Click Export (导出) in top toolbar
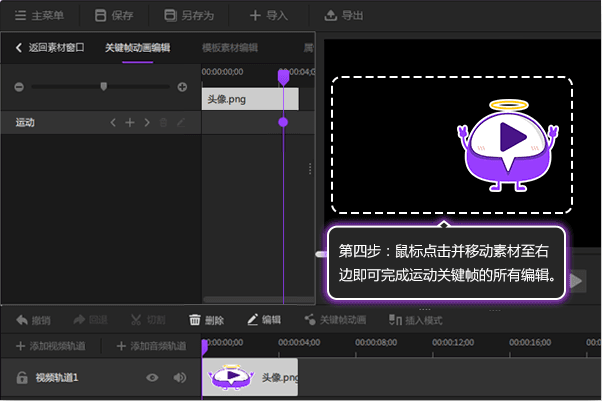The image size is (602, 401). tap(344, 15)
